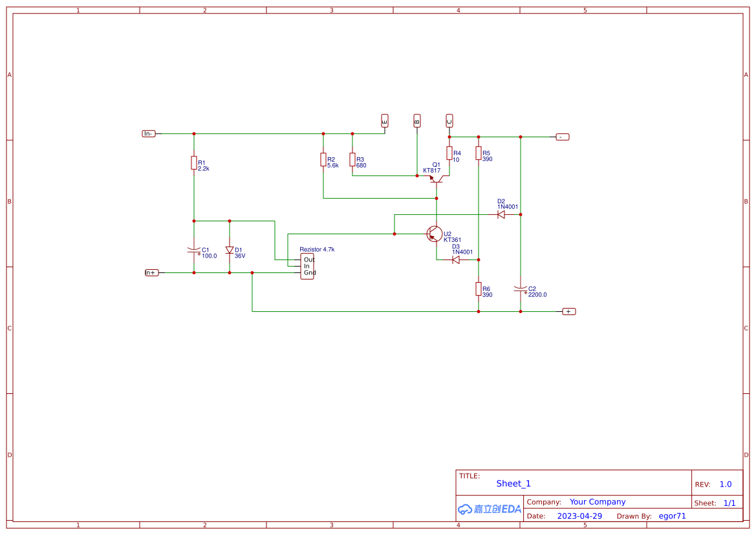Click the R1 2.2k resistor symbol
The width and height of the screenshot is (756, 535).
tap(193, 162)
